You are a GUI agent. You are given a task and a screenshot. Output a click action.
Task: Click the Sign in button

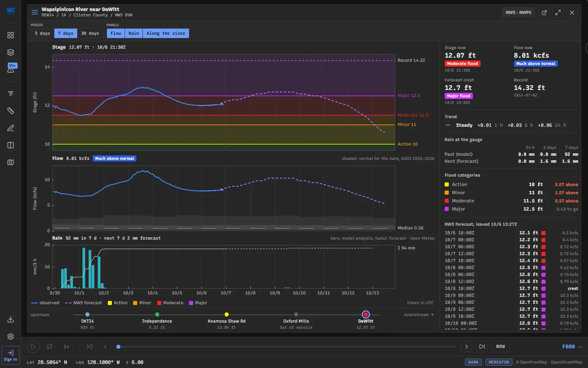[11, 355]
